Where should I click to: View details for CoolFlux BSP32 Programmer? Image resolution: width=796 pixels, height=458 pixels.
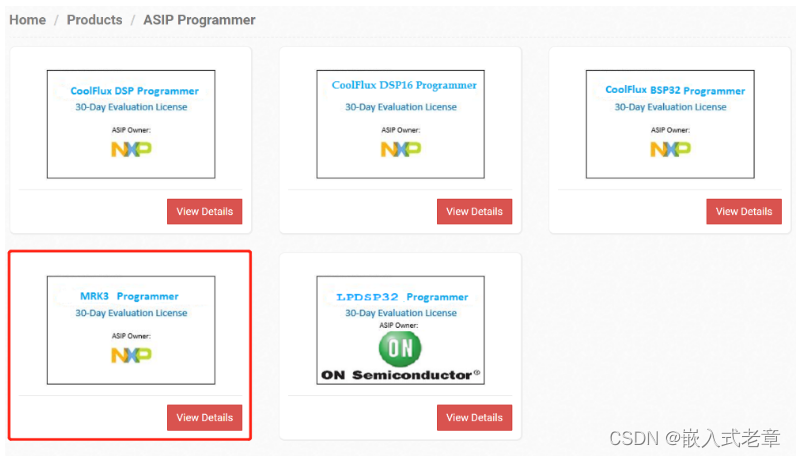(x=744, y=211)
